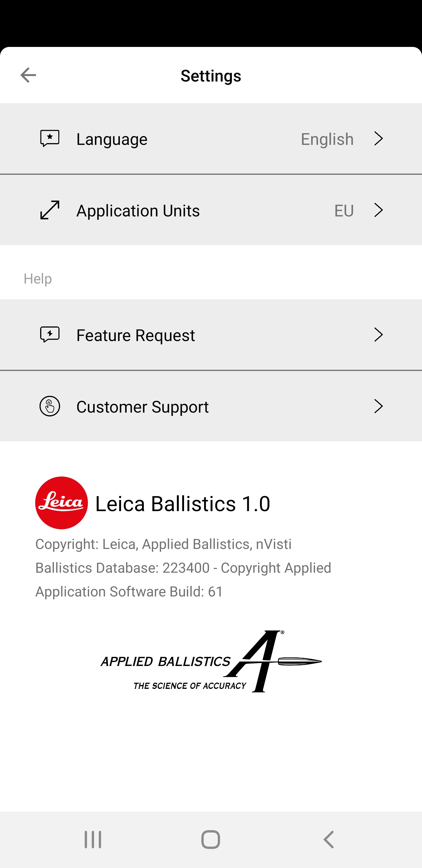This screenshot has width=422, height=868.
Task: Tap the Applied Ballistics logo image
Action: 211,661
